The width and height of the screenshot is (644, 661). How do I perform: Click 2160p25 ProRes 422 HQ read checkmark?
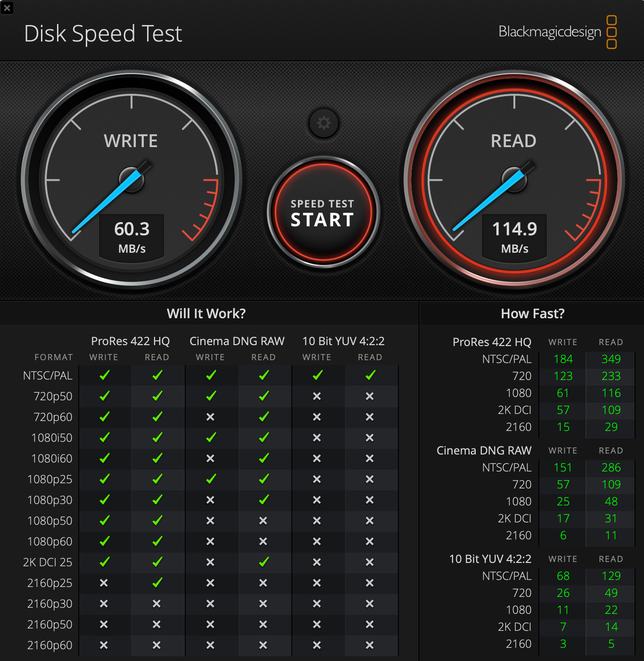click(x=157, y=583)
